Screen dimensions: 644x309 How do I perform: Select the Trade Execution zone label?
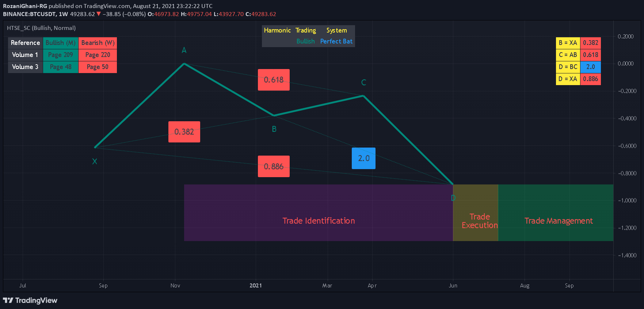click(x=480, y=221)
